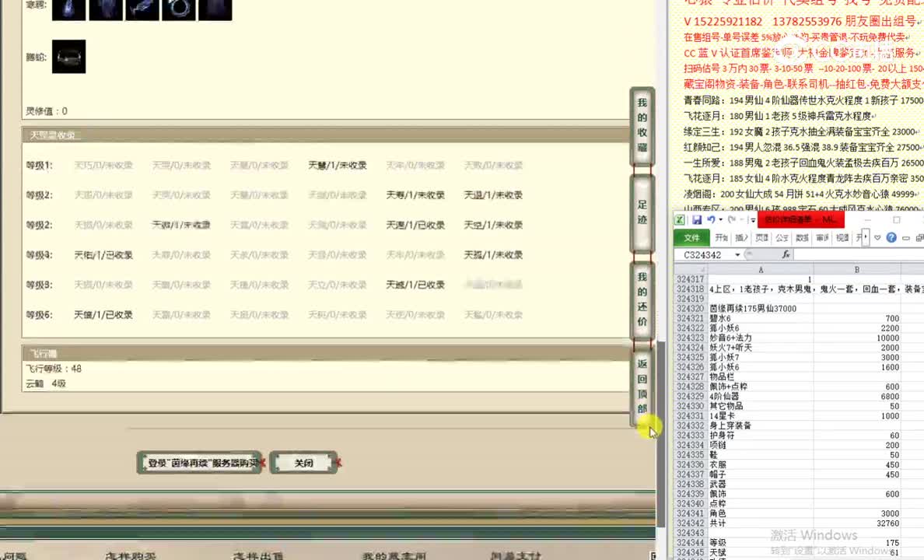The width and height of the screenshot is (924, 560).
Task: Open Excel Help via the question mark icon
Action: pyautogui.click(x=890, y=236)
